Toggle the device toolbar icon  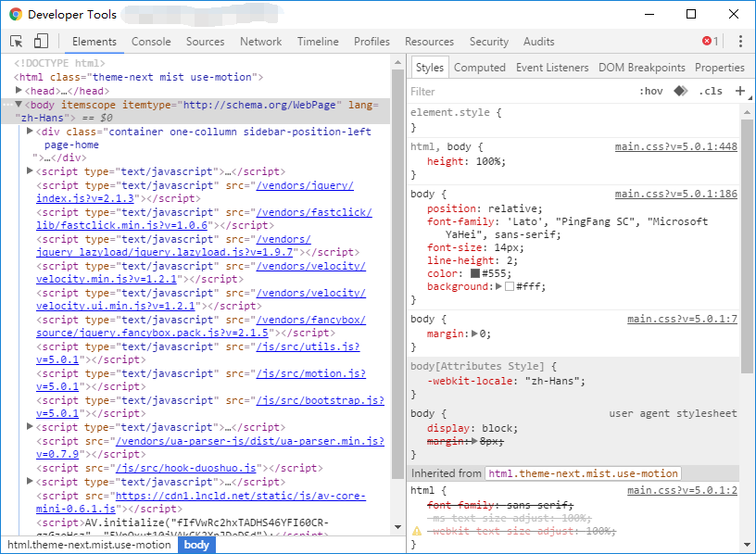pyautogui.click(x=41, y=41)
